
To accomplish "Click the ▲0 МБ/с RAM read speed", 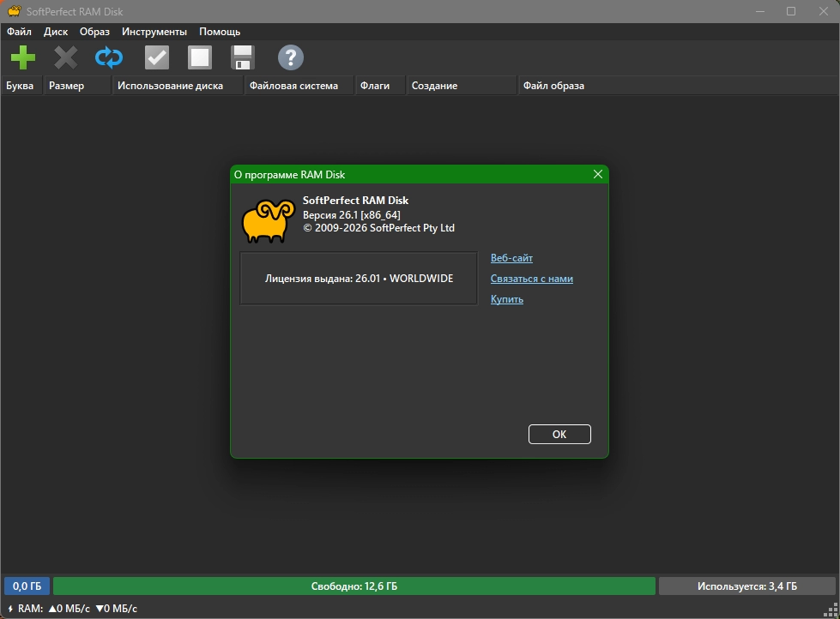I will click(69, 609).
